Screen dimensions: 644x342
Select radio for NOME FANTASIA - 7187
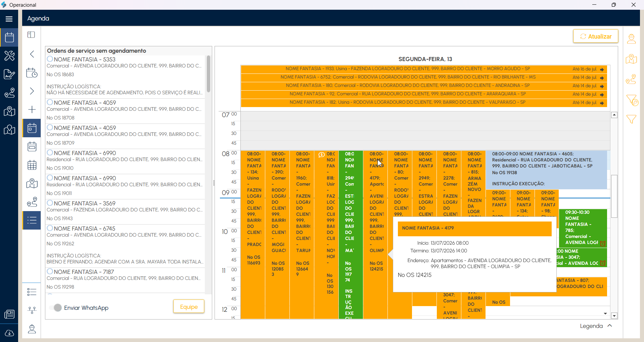click(x=50, y=272)
